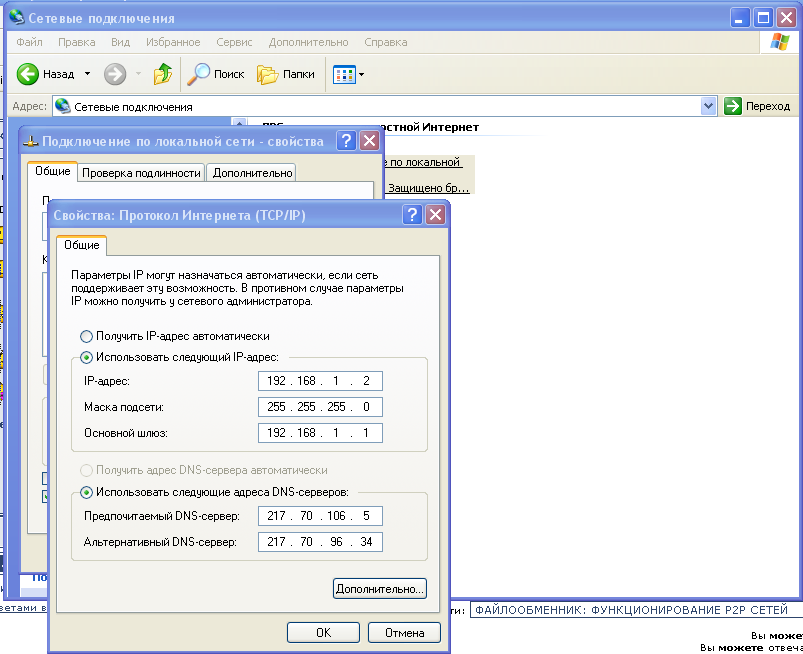Click the TCP/IP dialog help question icon

click(411, 215)
